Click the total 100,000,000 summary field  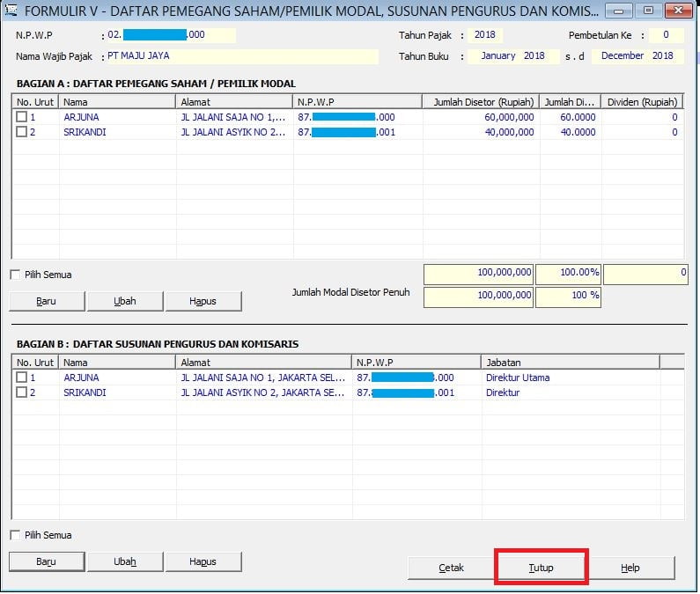pyautogui.click(x=478, y=274)
